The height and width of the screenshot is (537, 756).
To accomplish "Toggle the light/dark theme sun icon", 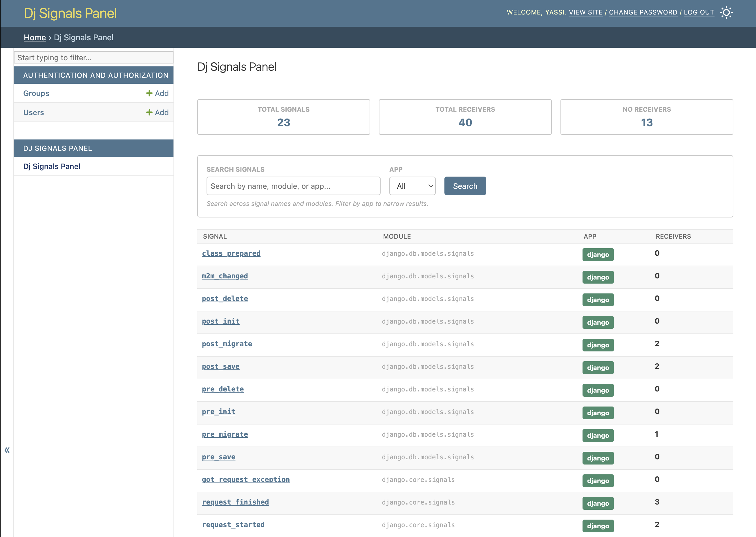I will point(726,12).
